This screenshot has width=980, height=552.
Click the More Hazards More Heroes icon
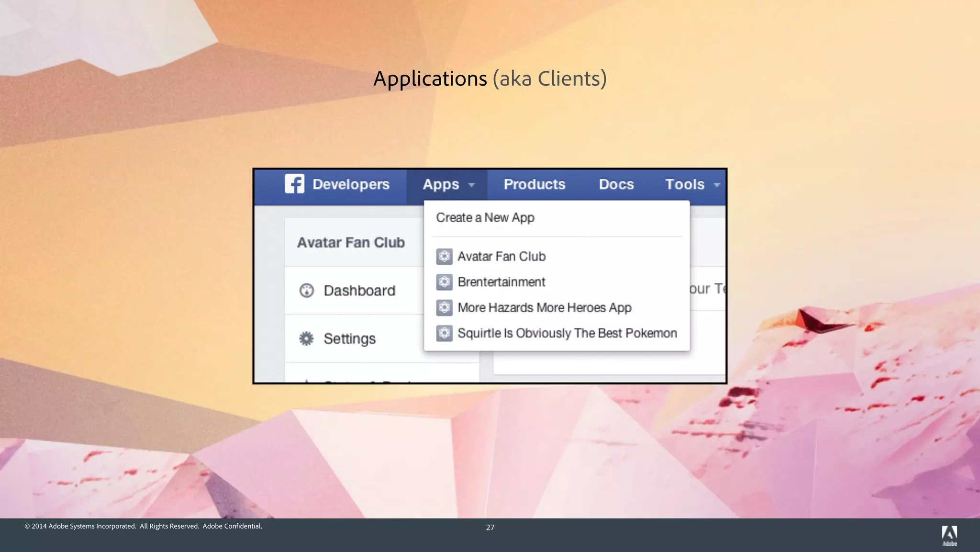[444, 307]
